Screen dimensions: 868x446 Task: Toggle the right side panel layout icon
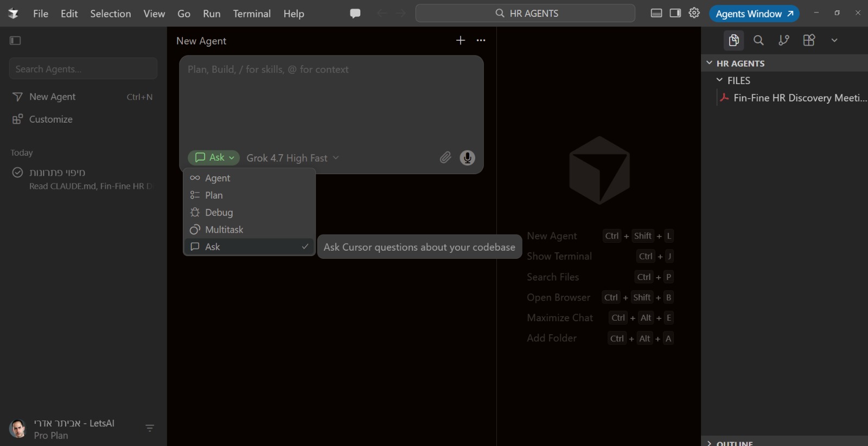click(x=675, y=13)
